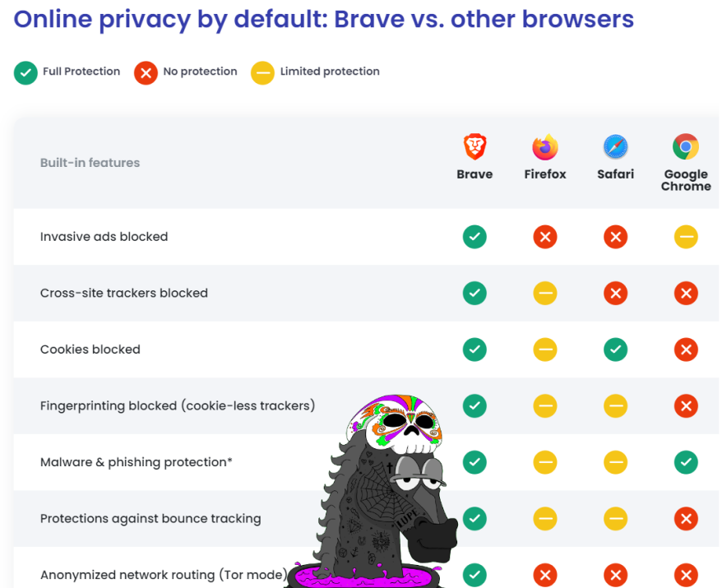Click Brave's green check for Invasive ads blocked
722x588 pixels.
[474, 237]
